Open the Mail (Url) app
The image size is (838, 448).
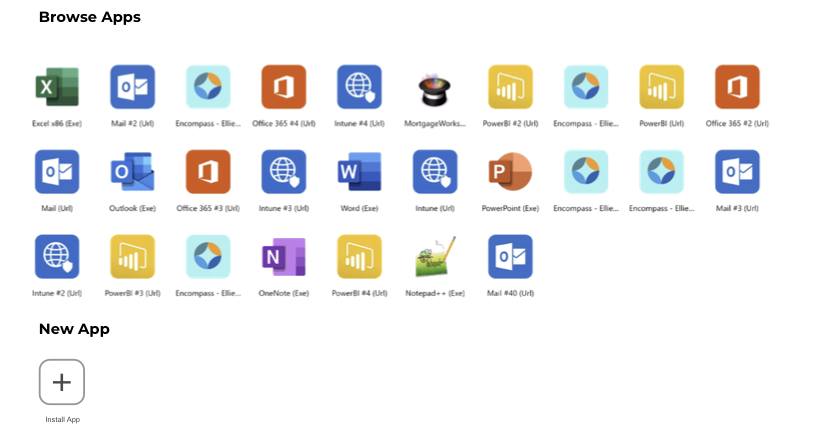point(57,172)
